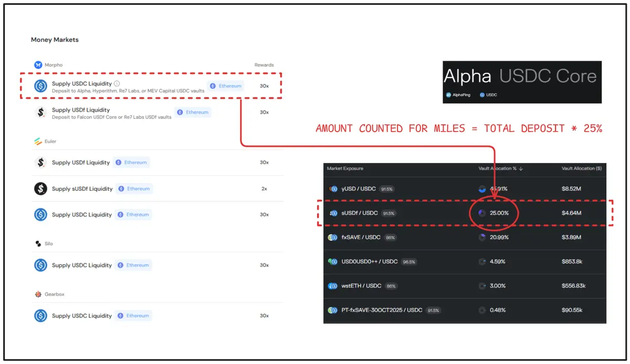The image size is (630, 364).
Task: Click Ethereum badge in Euler's sUSDf row
Action: (x=134, y=189)
